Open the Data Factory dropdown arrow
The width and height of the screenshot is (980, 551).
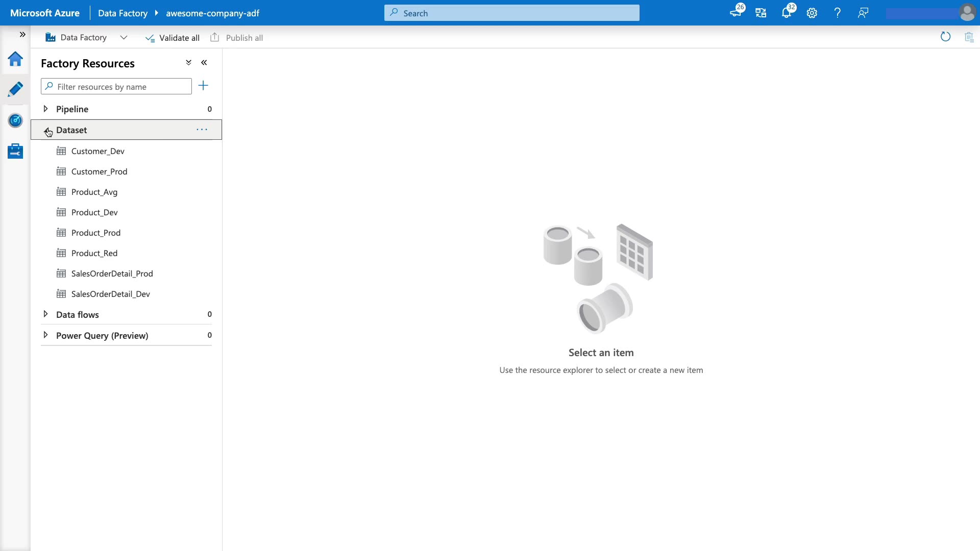click(x=124, y=37)
